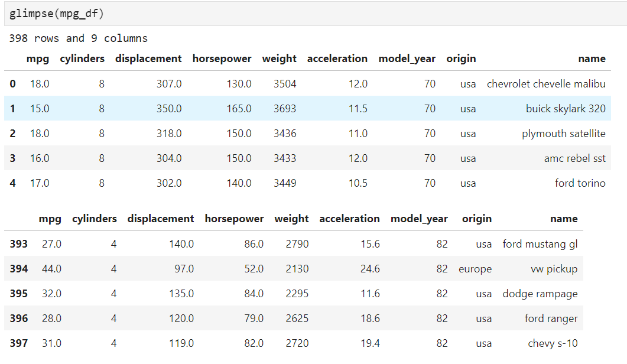Image resolution: width=627 pixels, height=364 pixels.
Task: Click the europe origin cell
Action: (475, 269)
